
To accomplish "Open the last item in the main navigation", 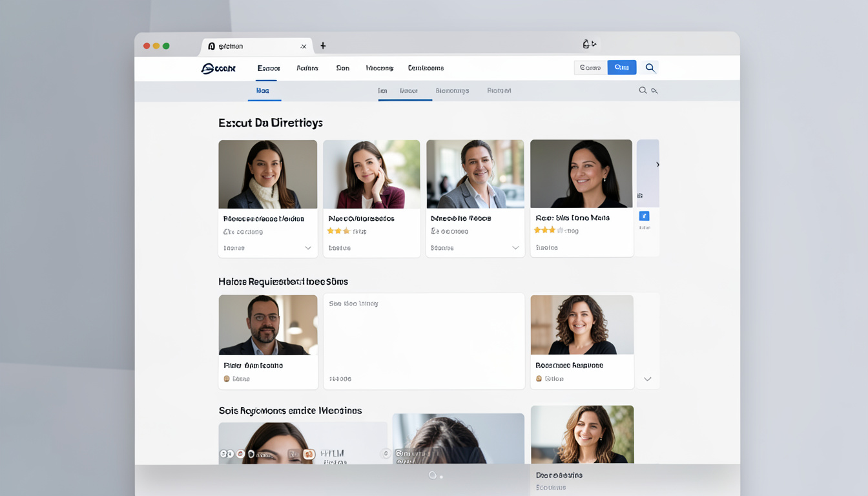I will tap(426, 68).
